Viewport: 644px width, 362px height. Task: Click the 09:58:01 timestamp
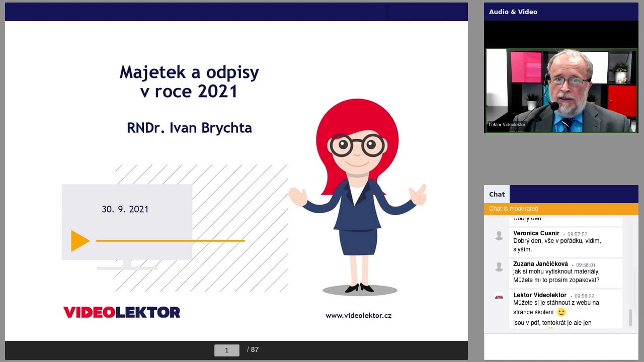[x=586, y=265]
